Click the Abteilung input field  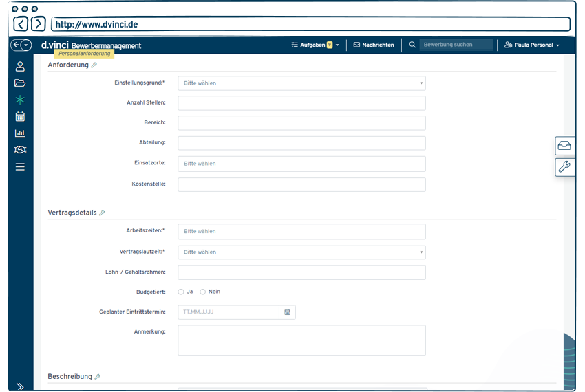click(x=301, y=143)
